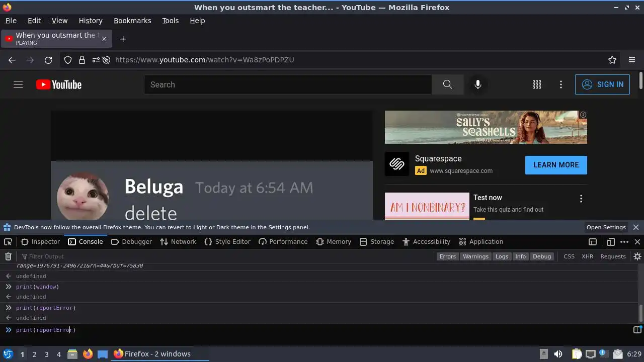Open the View menu

tap(59, 21)
